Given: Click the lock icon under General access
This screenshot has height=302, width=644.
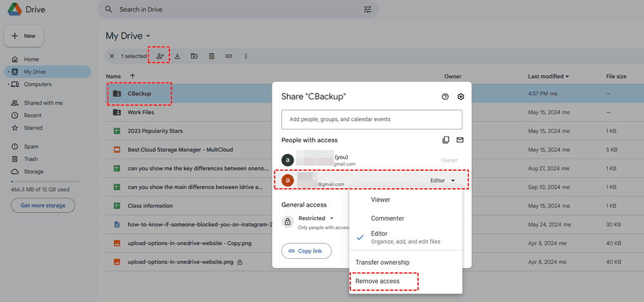Looking at the screenshot, I should coord(287,222).
